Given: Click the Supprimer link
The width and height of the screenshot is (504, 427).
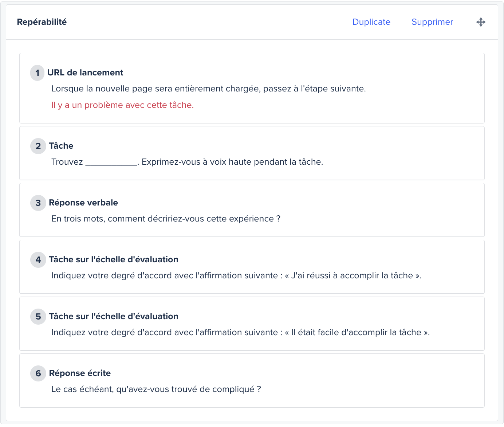Looking at the screenshot, I should [432, 22].
